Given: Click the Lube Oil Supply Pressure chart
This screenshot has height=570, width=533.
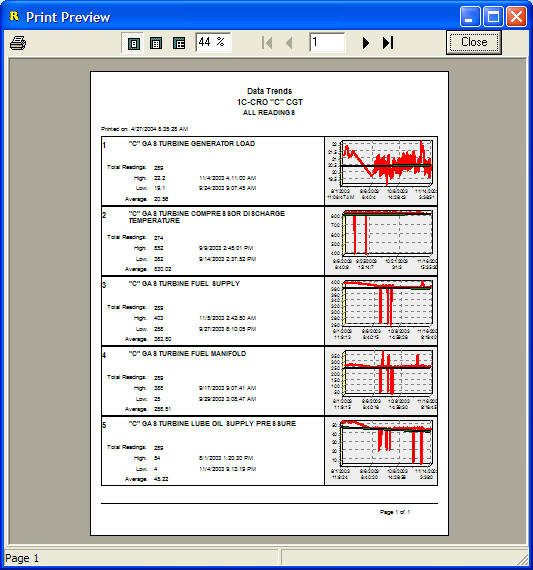Looking at the screenshot, I should click(x=381, y=451).
